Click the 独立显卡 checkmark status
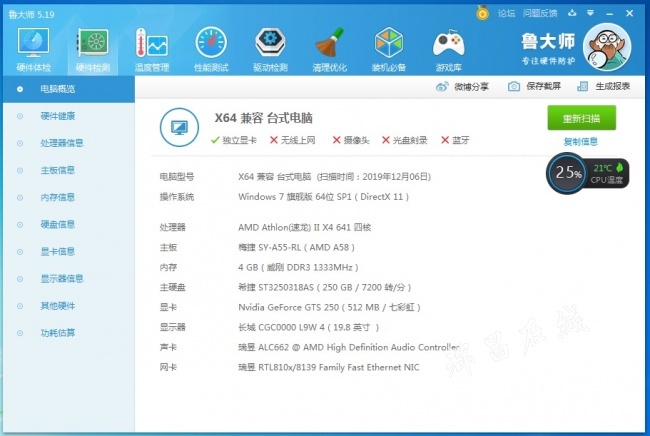This screenshot has height=436, width=650. [x=234, y=140]
